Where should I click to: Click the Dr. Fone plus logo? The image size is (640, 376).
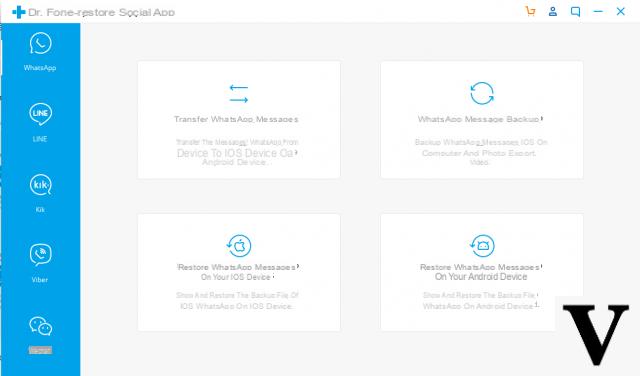point(19,12)
